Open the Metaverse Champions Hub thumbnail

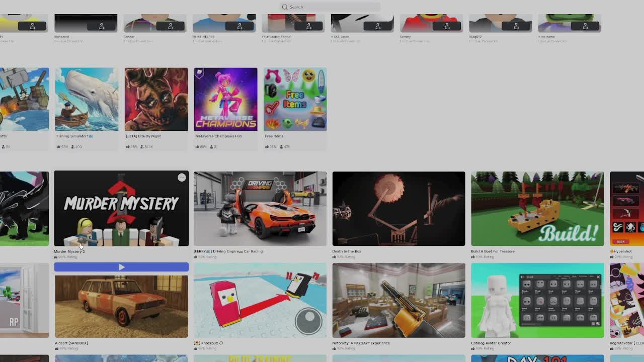(x=225, y=99)
